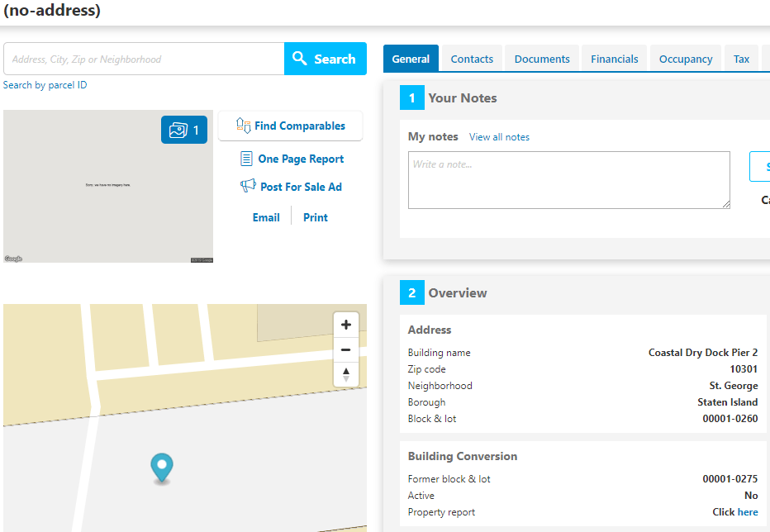770x532 pixels.
Task: Zoom out of the map with minus icon
Action: 346,349
